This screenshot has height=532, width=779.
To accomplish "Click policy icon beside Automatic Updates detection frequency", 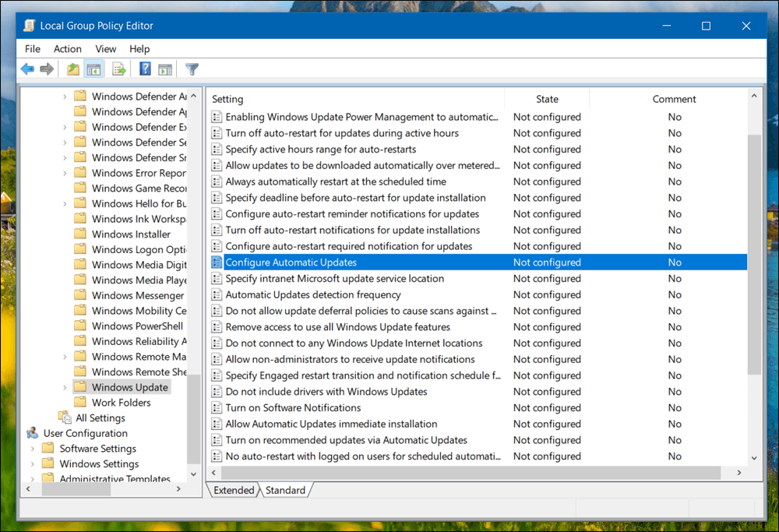I will (x=217, y=294).
